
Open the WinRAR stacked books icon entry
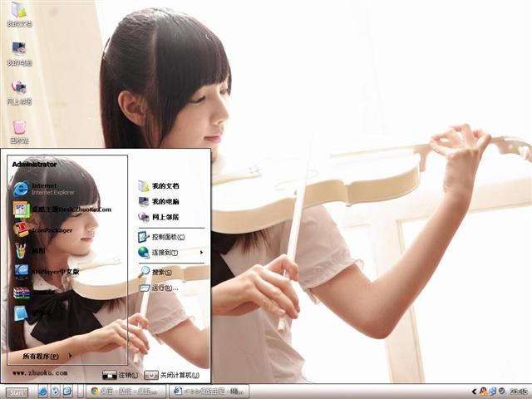pos(34,292)
